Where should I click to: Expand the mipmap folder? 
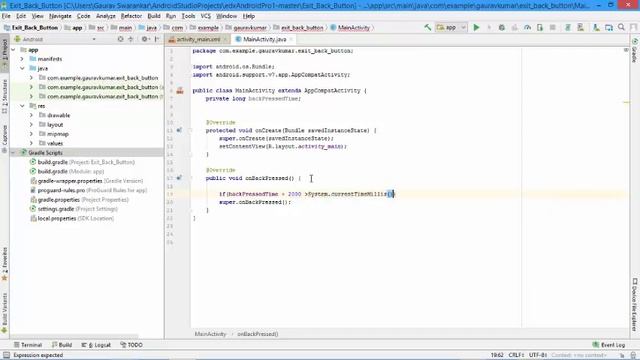click(x=31, y=134)
